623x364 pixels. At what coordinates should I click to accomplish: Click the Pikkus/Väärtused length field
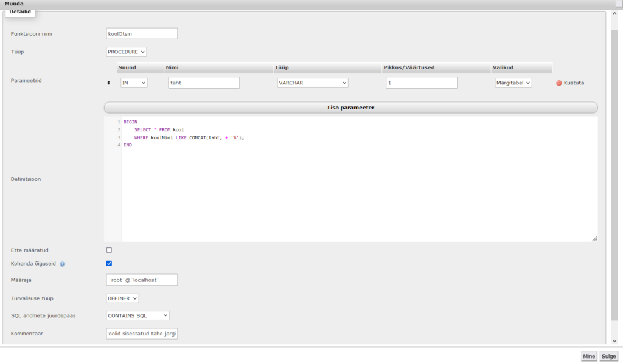point(422,83)
